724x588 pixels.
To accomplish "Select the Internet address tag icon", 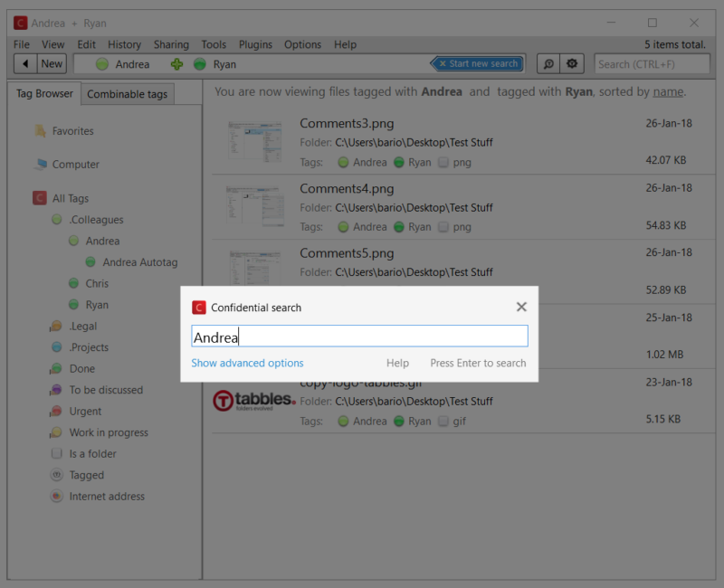I will 55,496.
